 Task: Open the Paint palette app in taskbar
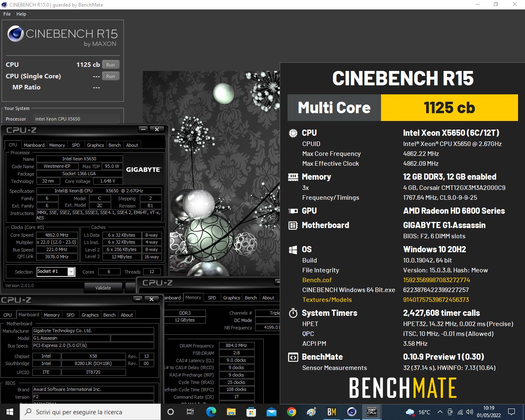tap(311, 412)
